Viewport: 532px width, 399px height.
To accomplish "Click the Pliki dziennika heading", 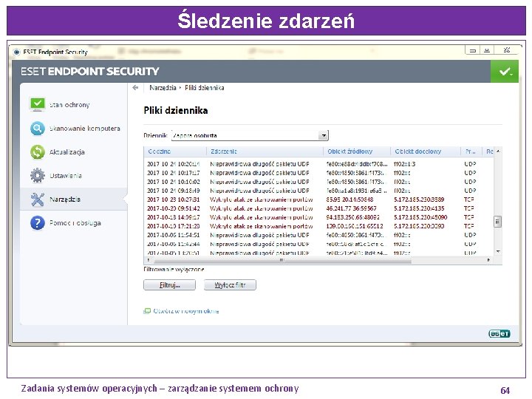I will (176, 110).
